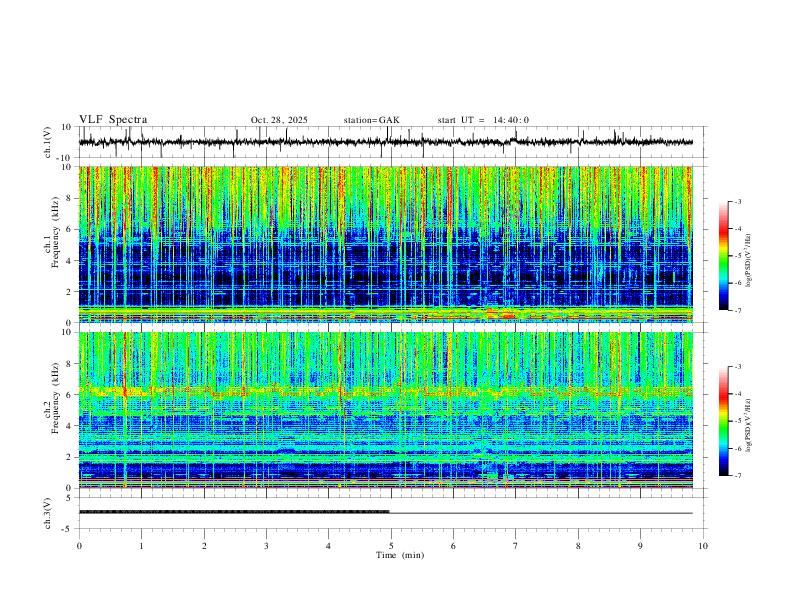Click time axis tick label "8"
The width and height of the screenshot is (792, 612).
click(x=578, y=546)
